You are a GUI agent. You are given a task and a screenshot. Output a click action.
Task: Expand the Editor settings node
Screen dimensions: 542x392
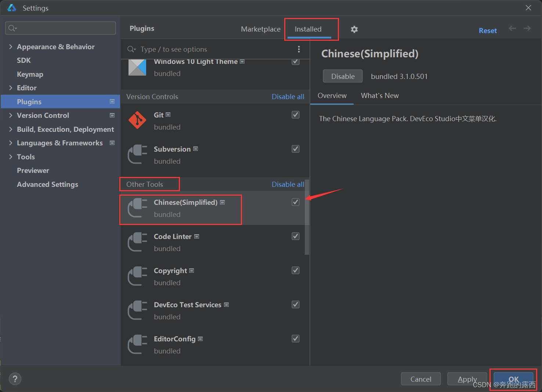pos(11,88)
